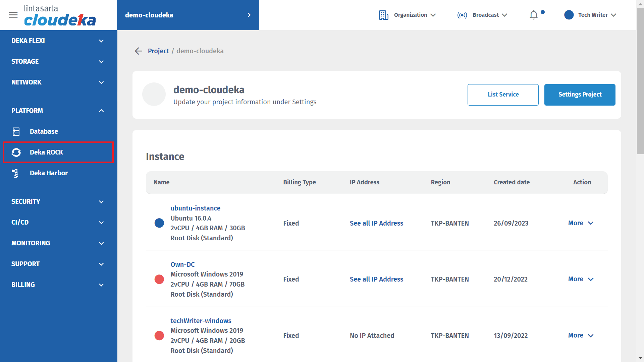This screenshot has width=644, height=362.
Task: Expand the SECURITY sidebar section
Action: (x=101, y=202)
